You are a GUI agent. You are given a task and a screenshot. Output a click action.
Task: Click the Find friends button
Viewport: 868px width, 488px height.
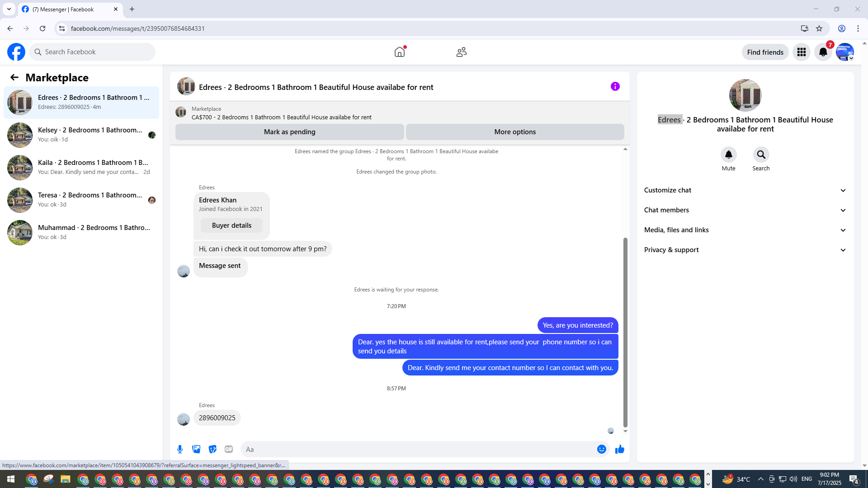point(765,52)
